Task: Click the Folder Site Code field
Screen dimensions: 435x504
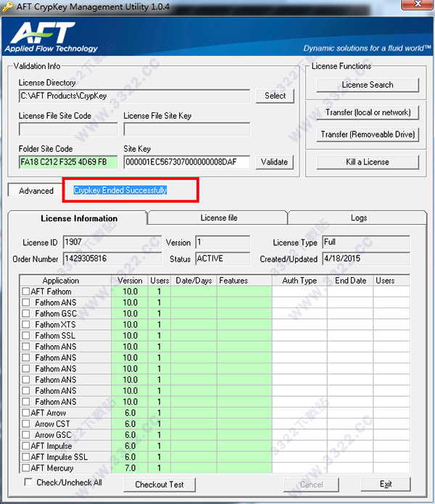Action: [68, 162]
